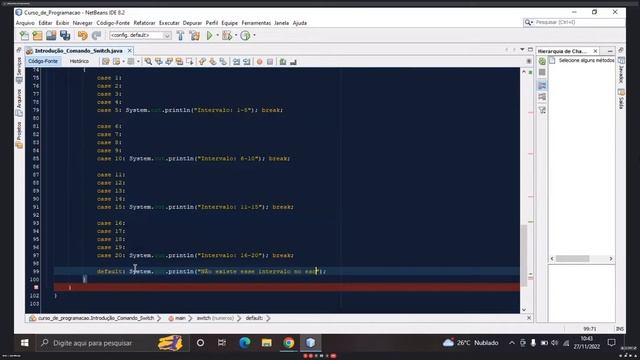640x360 pixels.
Task: Click the Build Project hammer icon
Action: 180,36
